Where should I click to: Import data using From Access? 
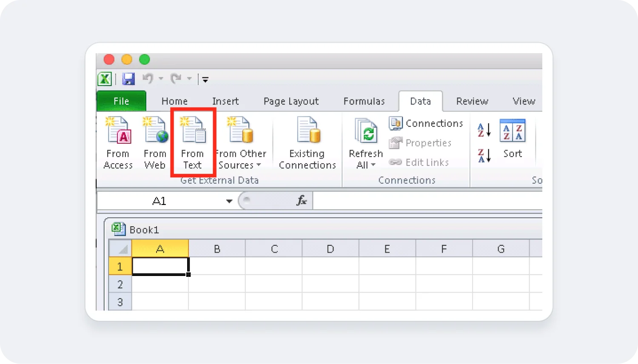point(118,142)
